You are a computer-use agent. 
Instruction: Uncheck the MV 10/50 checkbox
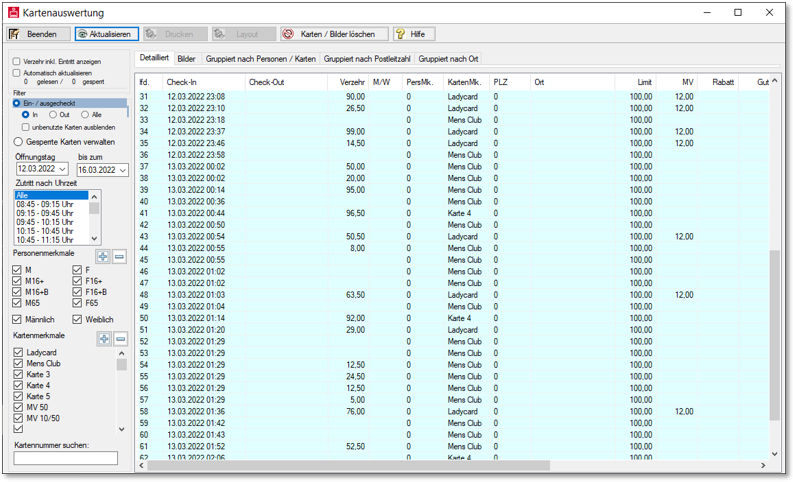coord(18,418)
